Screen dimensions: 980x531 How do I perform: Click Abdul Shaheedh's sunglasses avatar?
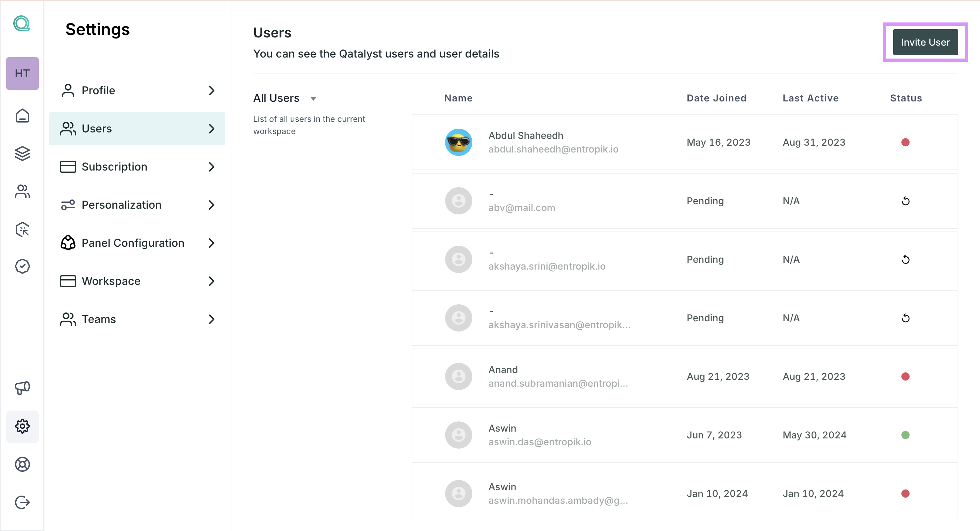tap(458, 142)
